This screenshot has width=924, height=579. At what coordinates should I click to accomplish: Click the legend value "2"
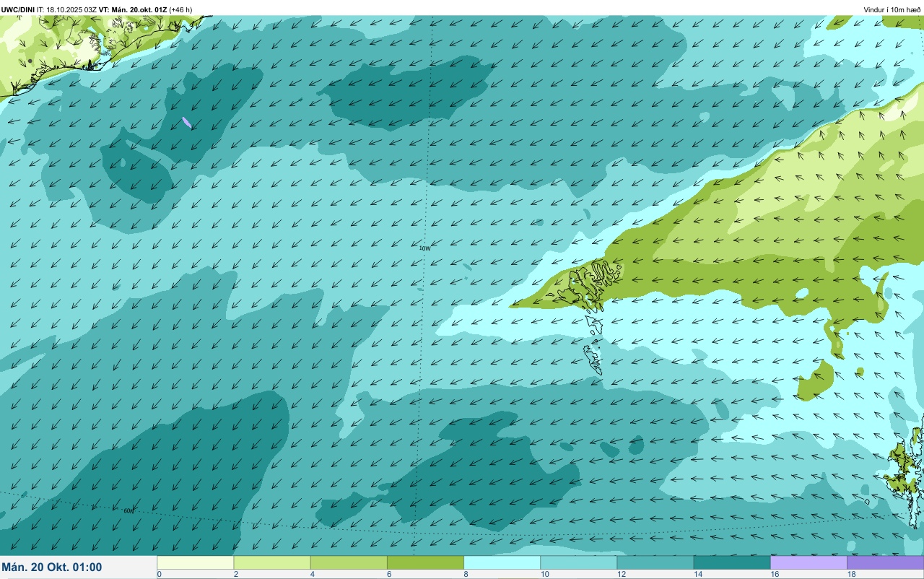pos(235,574)
